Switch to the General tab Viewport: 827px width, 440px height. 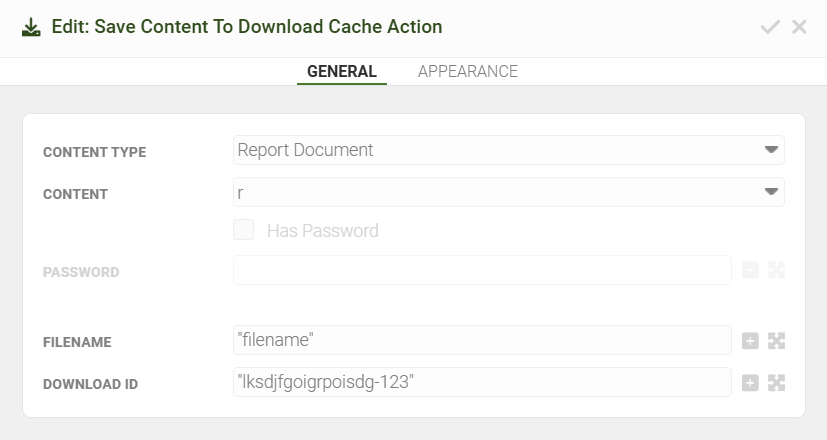coord(341,72)
